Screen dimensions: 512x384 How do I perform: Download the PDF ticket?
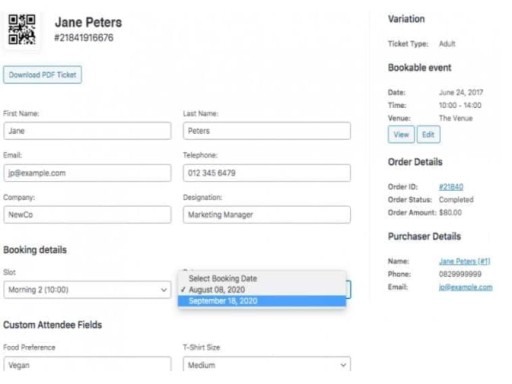(x=42, y=75)
